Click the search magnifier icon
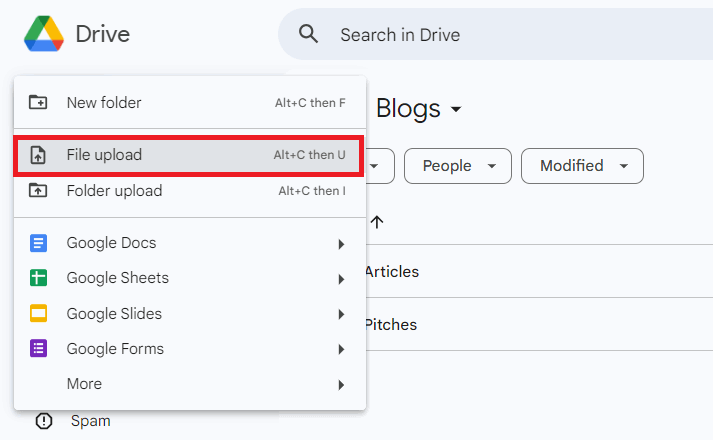Image resolution: width=713 pixels, height=440 pixels. pyautogui.click(x=308, y=34)
